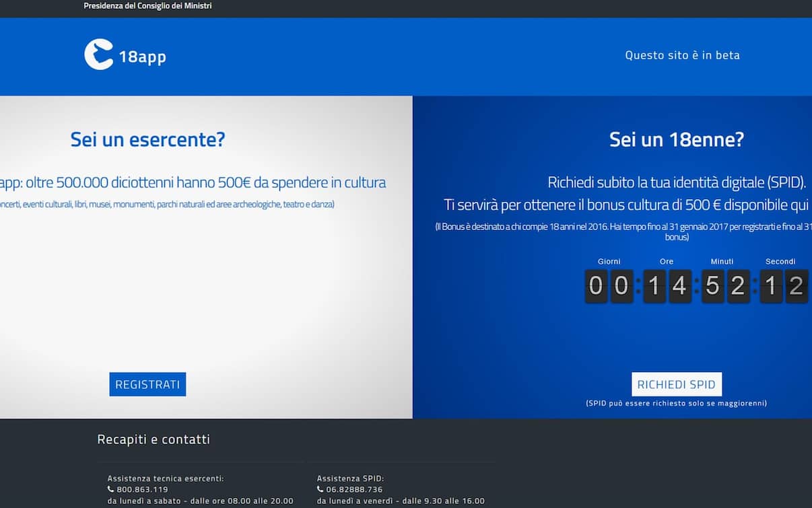Click the "bonus cultura di 500 €" line
Viewport: 812px width, 508px height.
[x=628, y=204]
